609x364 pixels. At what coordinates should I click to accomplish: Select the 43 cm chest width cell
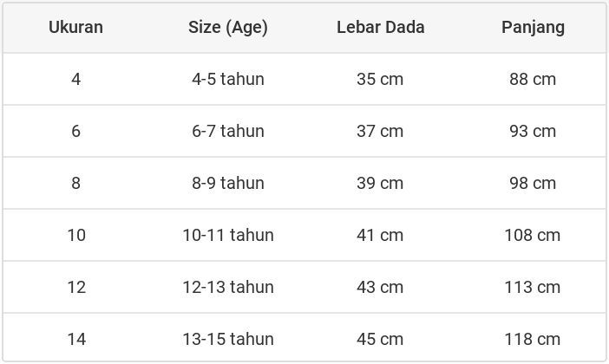(380, 287)
